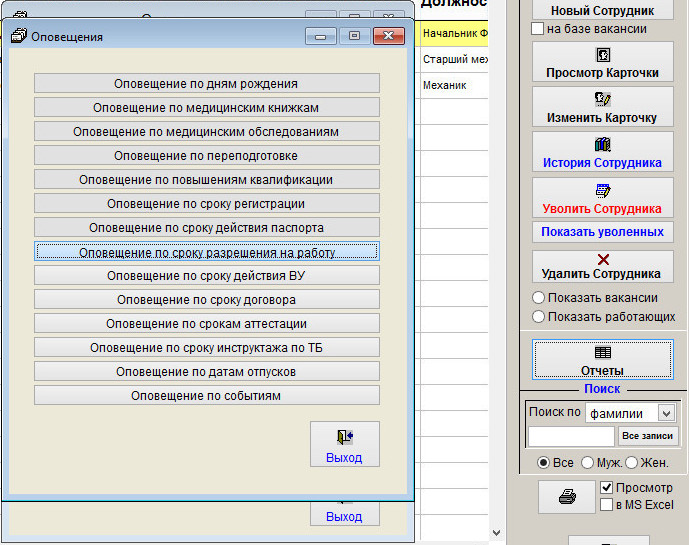689x545 pixels.
Task: Click the search text input field
Action: point(571,437)
